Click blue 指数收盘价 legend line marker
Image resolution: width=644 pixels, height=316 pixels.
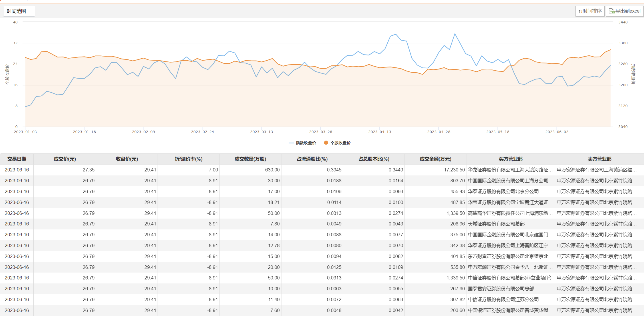click(291, 143)
